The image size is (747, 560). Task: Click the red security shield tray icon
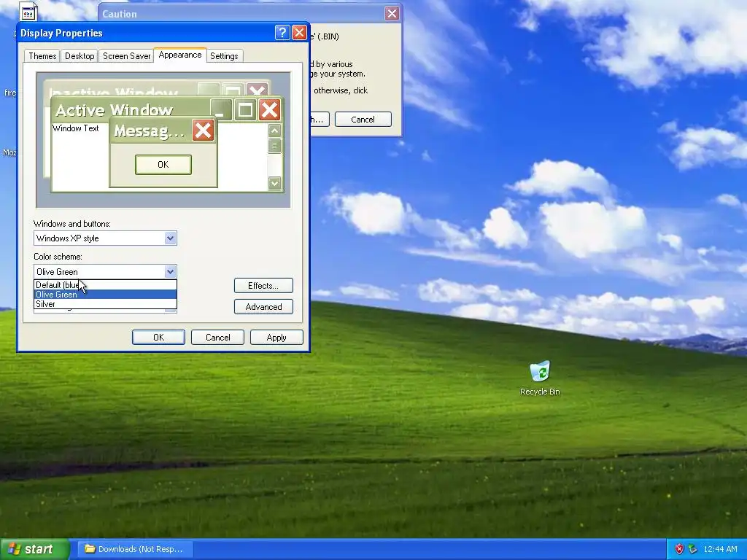point(679,549)
